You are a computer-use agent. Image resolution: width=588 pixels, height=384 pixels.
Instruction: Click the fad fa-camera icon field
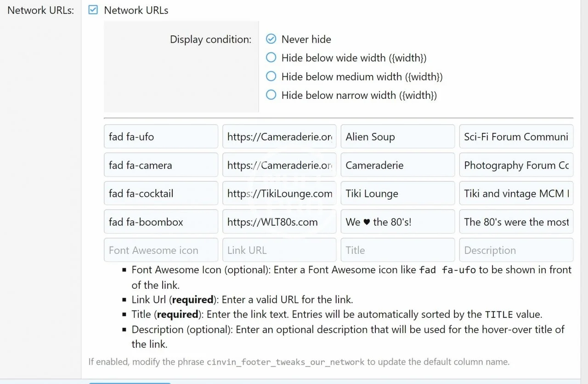pyautogui.click(x=161, y=165)
